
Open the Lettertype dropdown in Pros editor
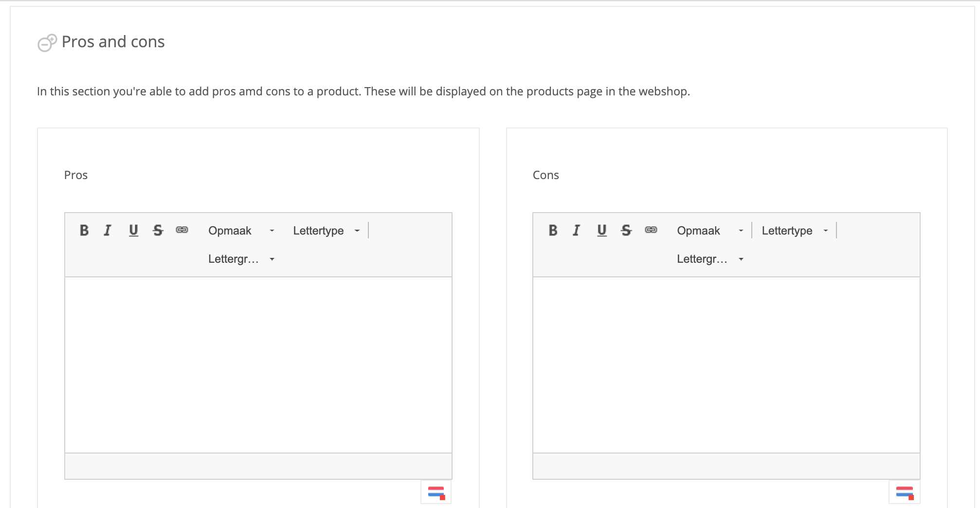326,231
